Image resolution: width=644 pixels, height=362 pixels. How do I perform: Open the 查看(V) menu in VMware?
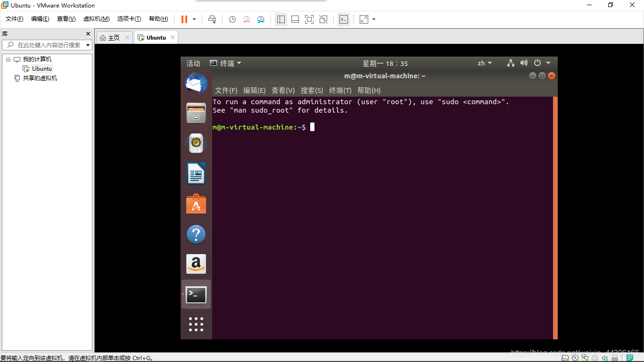pyautogui.click(x=66, y=19)
